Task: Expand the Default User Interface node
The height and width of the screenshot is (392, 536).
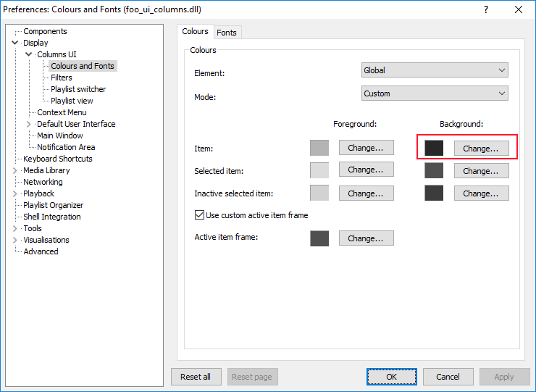Action: (x=29, y=124)
